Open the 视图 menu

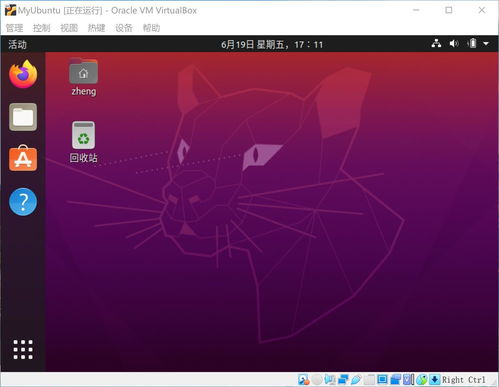[69, 28]
